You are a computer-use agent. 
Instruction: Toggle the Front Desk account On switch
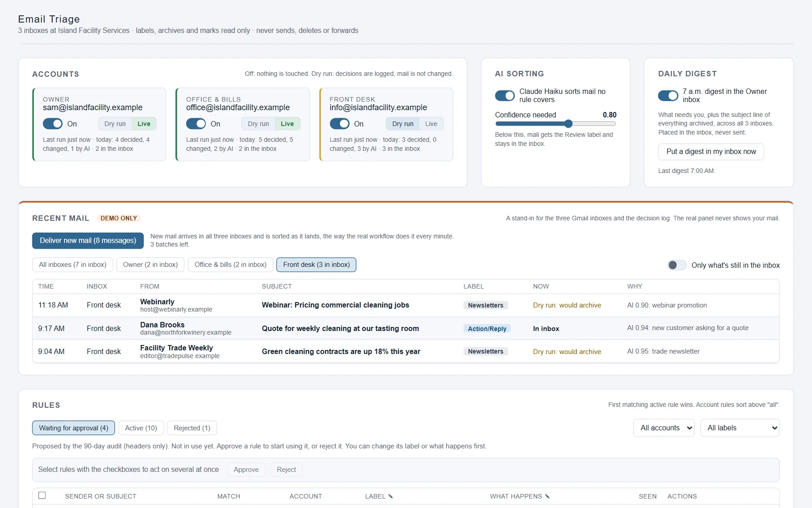point(340,124)
